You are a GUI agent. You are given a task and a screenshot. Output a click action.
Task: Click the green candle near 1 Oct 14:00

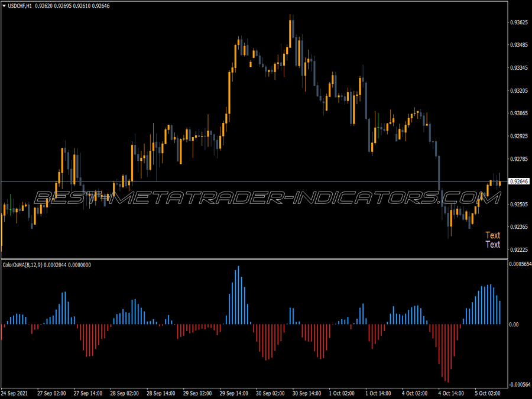pyautogui.click(x=378, y=125)
